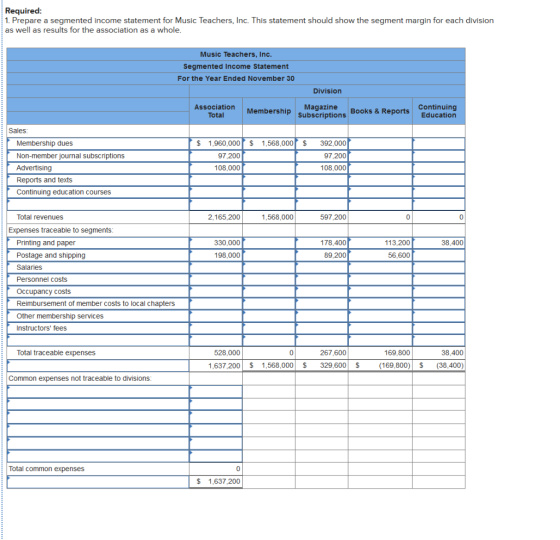Click Reports and texts Books & Reports cell

[x=380, y=180]
